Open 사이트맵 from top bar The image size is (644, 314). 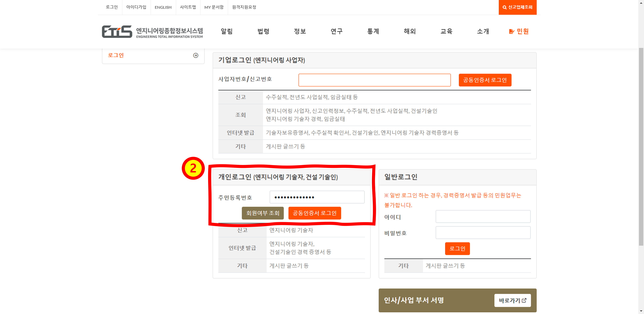(x=188, y=7)
